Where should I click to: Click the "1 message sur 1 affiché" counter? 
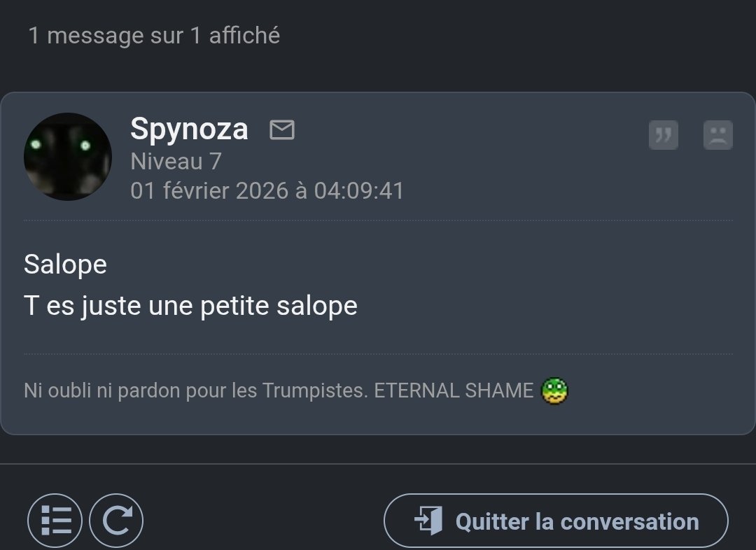(154, 36)
